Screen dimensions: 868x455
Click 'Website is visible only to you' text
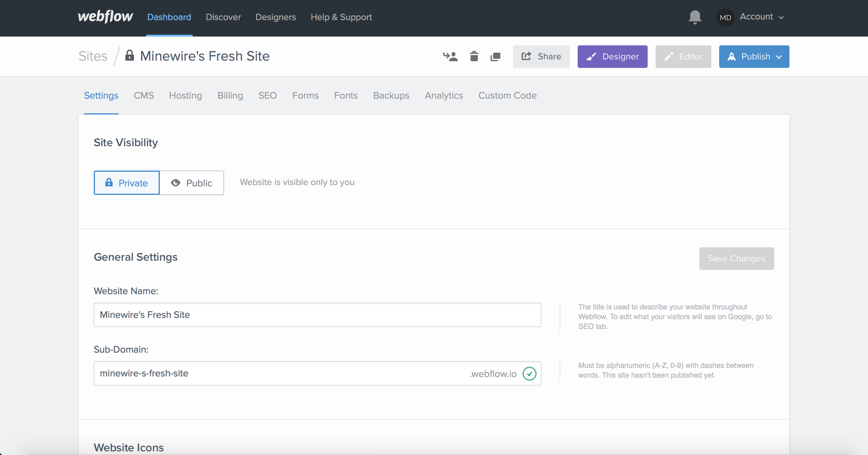tap(297, 182)
